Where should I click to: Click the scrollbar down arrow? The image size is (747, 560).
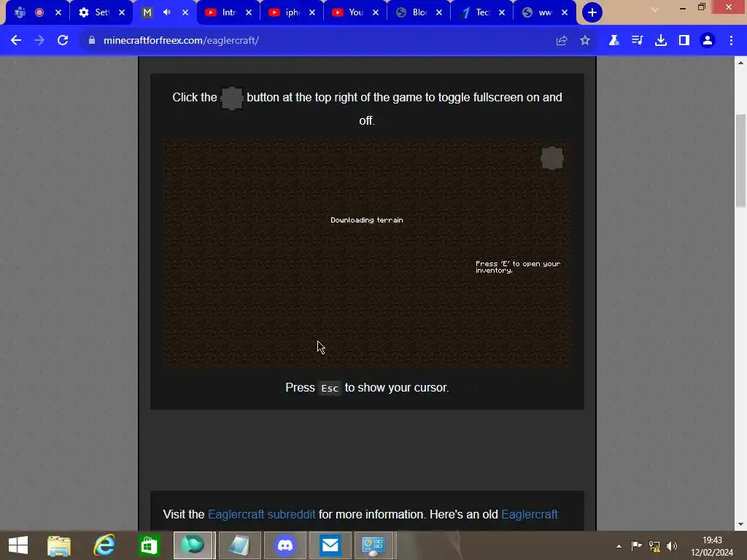(740, 524)
